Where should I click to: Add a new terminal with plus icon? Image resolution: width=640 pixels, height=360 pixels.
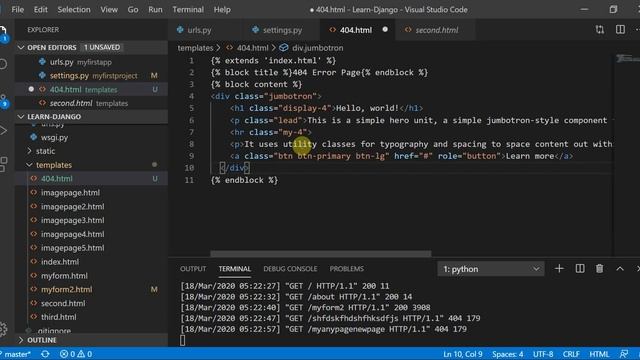[559, 269]
